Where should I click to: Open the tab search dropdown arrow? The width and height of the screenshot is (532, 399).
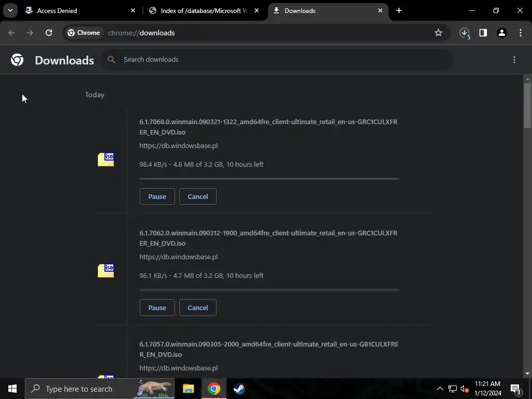(10, 10)
